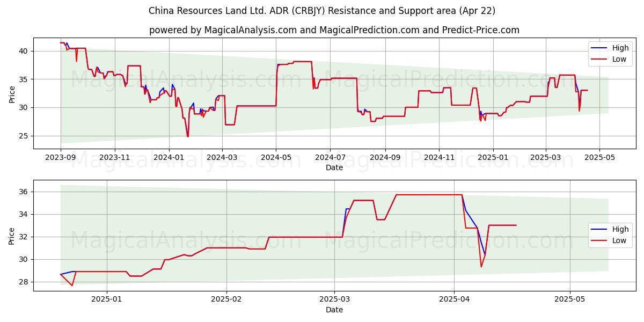This screenshot has height=322, width=644.
Task: Click the 'Low' legend entry in bottom chart
Action: click(x=619, y=241)
